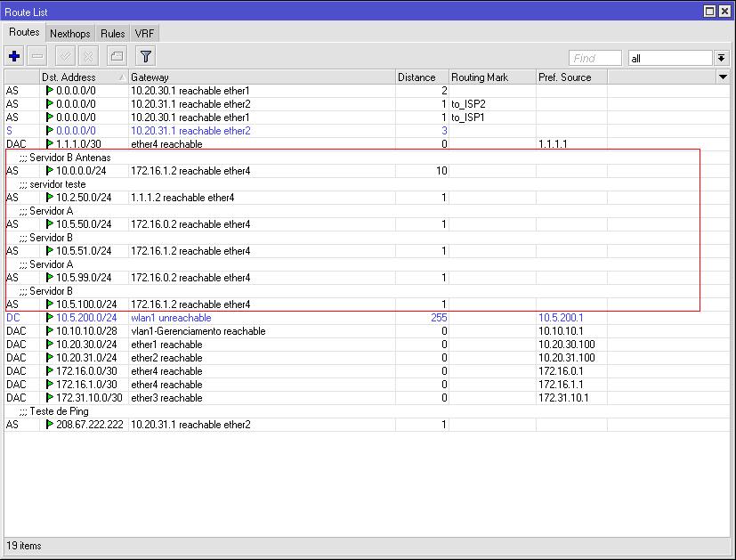Click gateway '1.1.1.2 reachable ether4'
The image size is (736, 560).
click(x=182, y=198)
